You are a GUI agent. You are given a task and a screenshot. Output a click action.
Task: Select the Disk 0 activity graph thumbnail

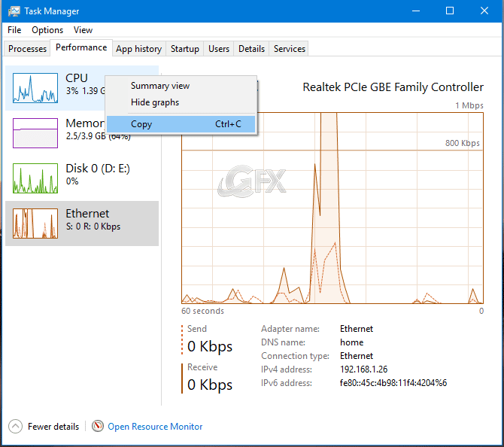pos(35,178)
